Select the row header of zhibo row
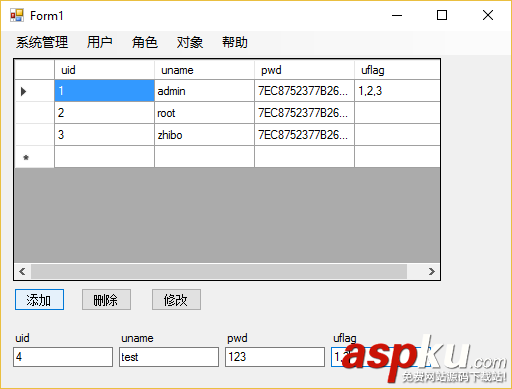The width and height of the screenshot is (512, 389). [x=35, y=135]
